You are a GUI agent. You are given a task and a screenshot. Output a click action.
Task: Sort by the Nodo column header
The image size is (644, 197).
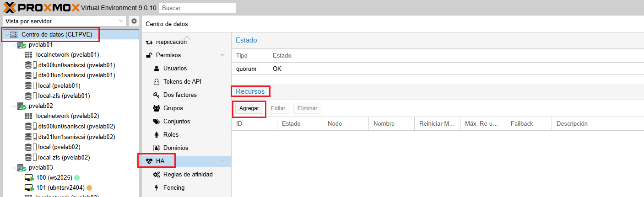coord(346,124)
